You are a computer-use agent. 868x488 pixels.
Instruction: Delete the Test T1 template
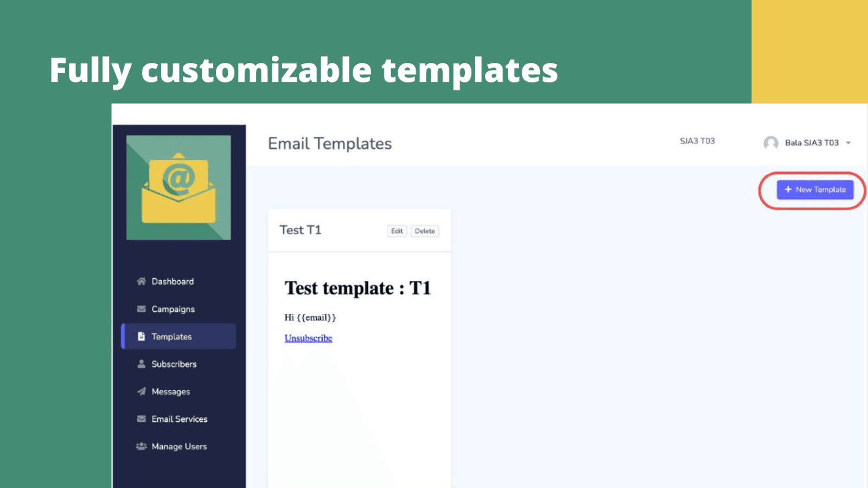(425, 231)
